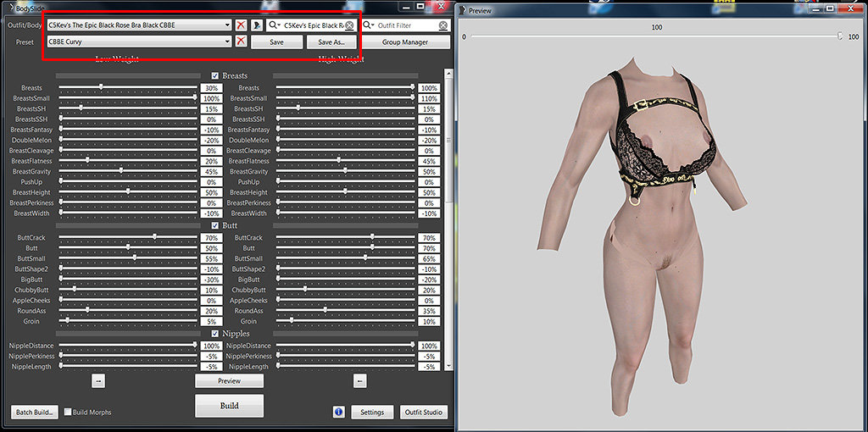
Task: Click the 'Outfit/Body' label text
Action: click(x=25, y=25)
